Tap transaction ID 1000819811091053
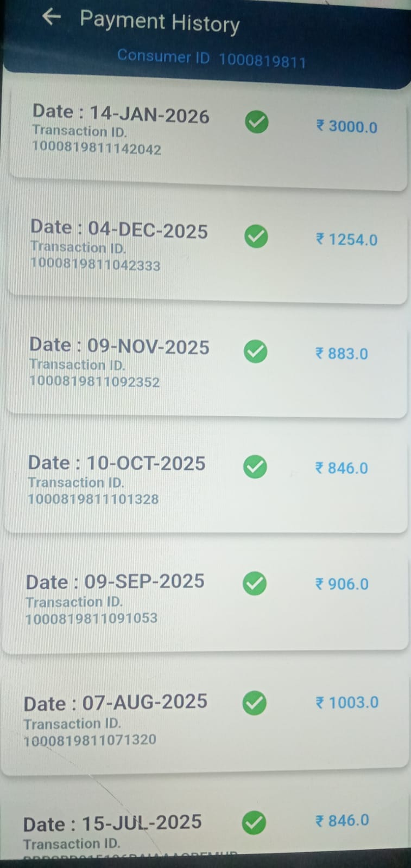Screen dimensions: 411x868 point(91,618)
